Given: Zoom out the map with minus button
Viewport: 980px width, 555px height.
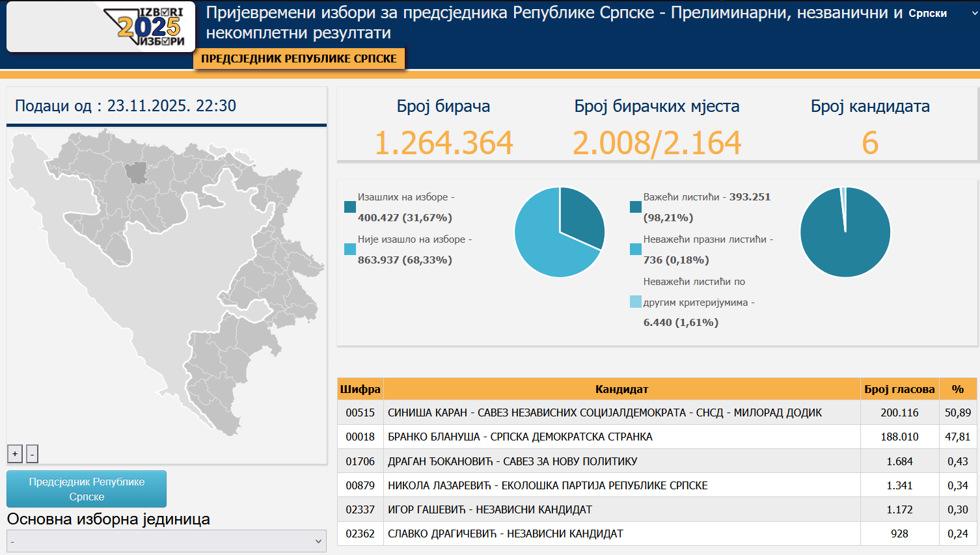Looking at the screenshot, I should 32,453.
